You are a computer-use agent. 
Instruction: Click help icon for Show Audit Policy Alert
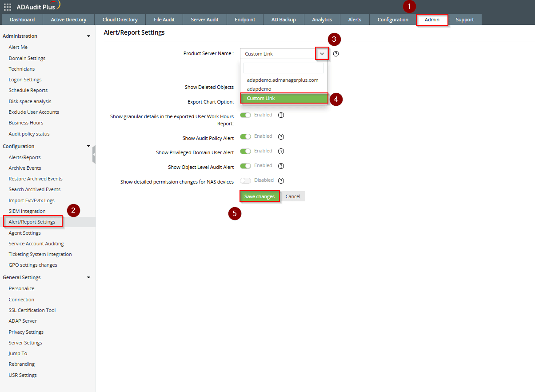pyautogui.click(x=281, y=136)
